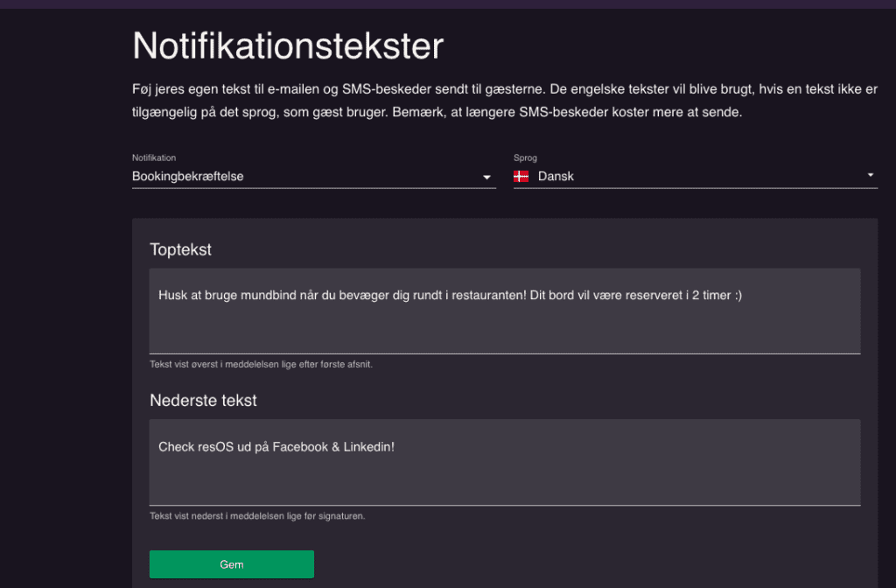Click the Danish flag icon
The image size is (896, 588).
coord(521,177)
